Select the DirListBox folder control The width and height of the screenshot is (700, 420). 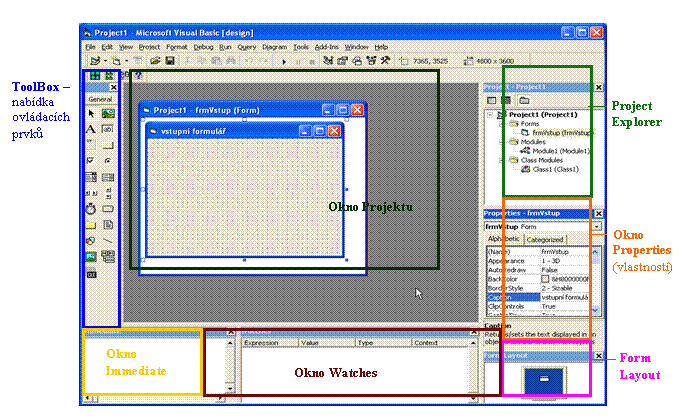point(91,225)
